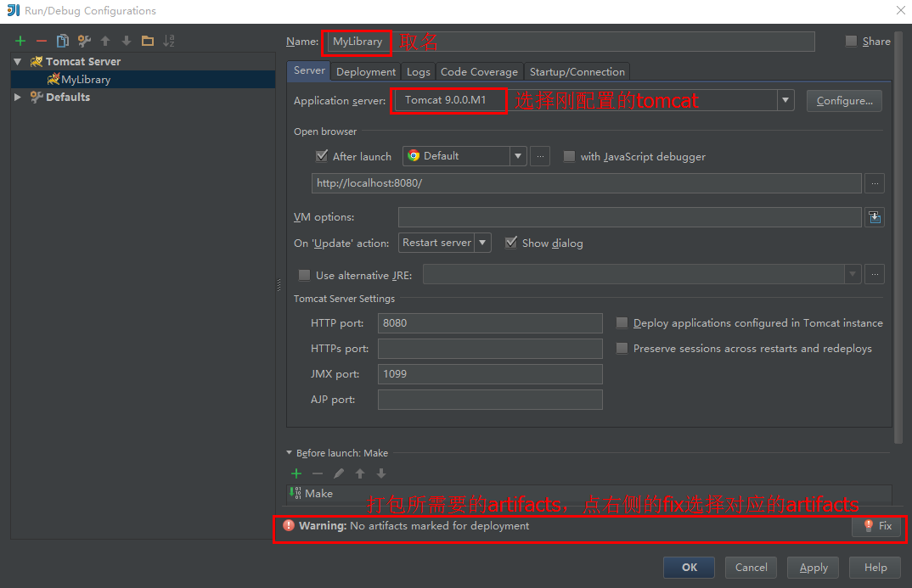Click the Tomcat Server group icon
This screenshot has height=588, width=912.
coord(36,62)
